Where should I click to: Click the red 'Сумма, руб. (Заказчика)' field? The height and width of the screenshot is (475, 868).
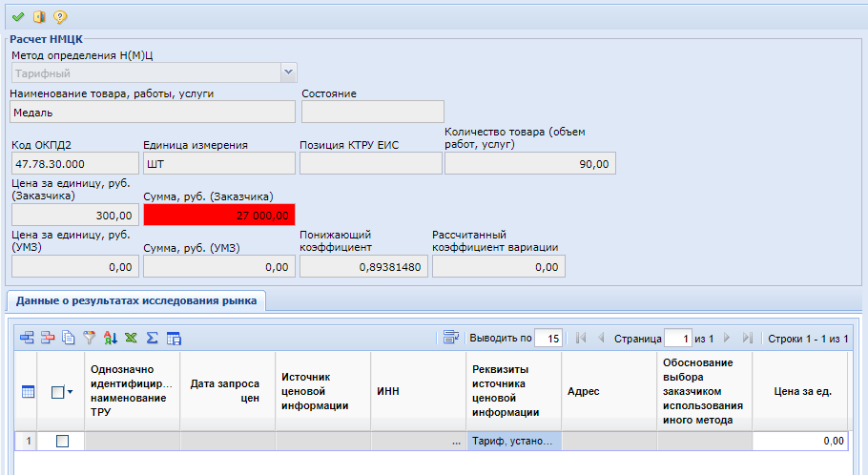[219, 216]
